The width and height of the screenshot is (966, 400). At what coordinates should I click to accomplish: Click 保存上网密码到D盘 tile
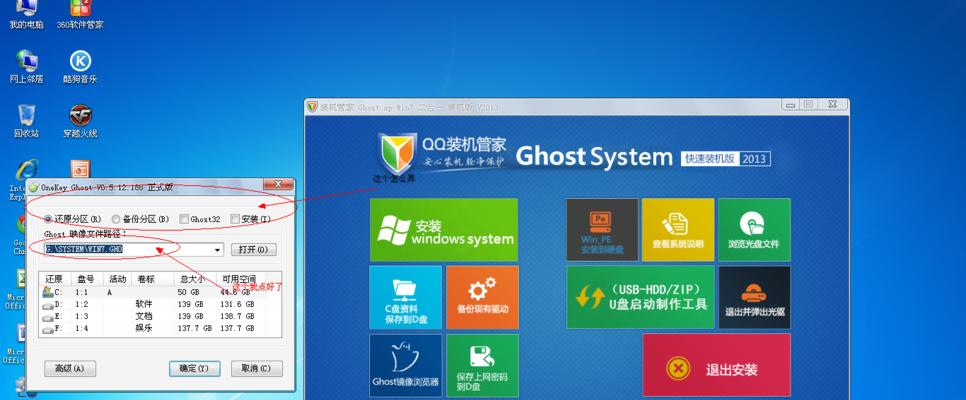point(482,365)
